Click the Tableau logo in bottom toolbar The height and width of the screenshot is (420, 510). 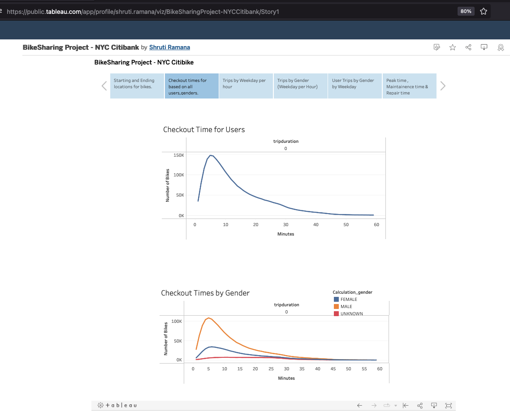(x=117, y=405)
